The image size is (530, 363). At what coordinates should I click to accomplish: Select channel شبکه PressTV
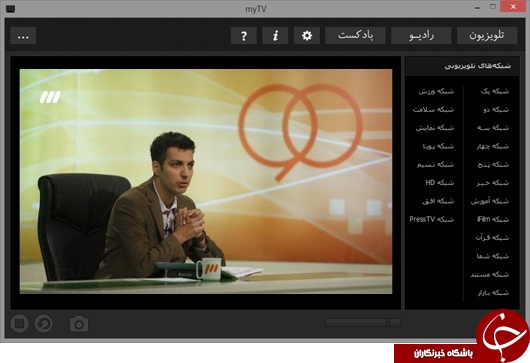point(432,219)
